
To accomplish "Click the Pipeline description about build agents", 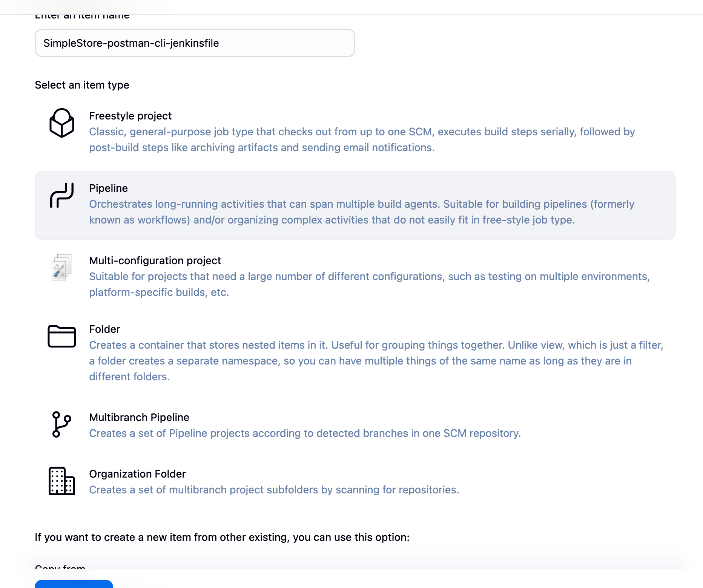I will coord(362,212).
